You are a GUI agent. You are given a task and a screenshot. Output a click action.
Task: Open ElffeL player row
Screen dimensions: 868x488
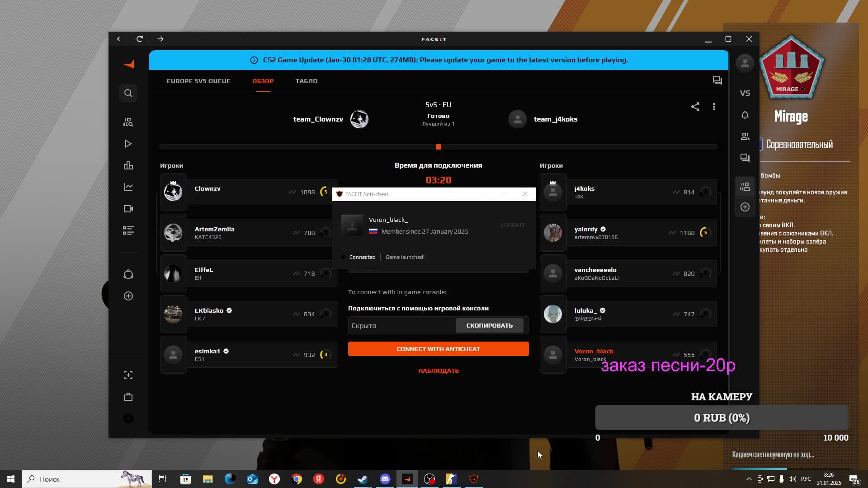click(249, 273)
